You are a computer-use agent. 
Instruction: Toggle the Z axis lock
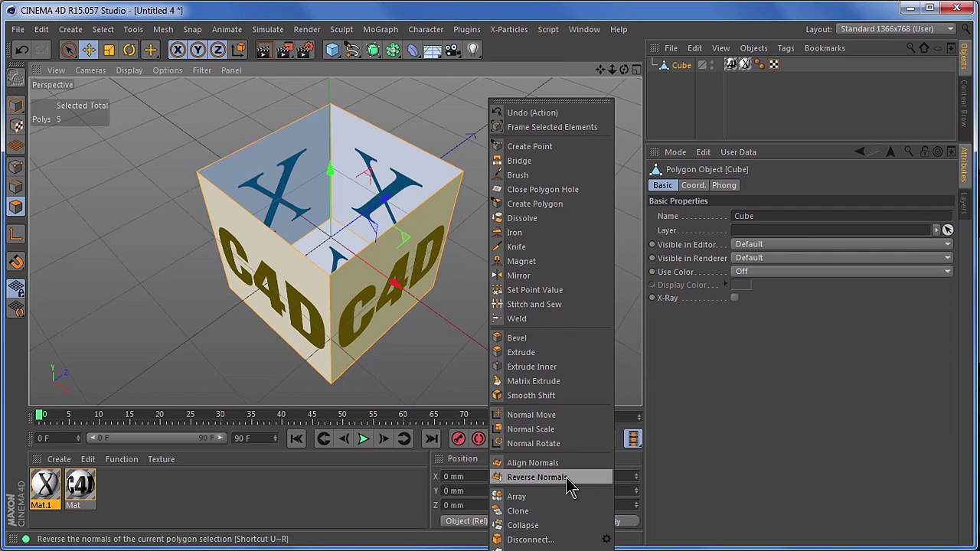pos(217,50)
